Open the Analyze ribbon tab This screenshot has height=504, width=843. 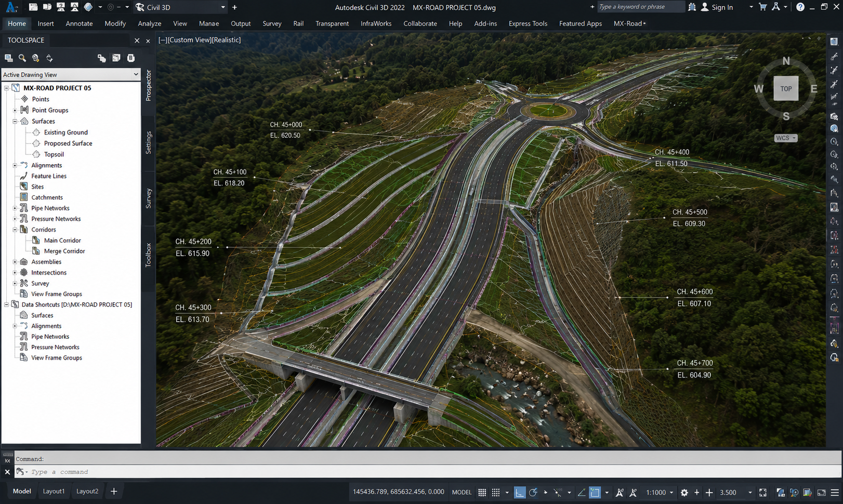pyautogui.click(x=150, y=23)
